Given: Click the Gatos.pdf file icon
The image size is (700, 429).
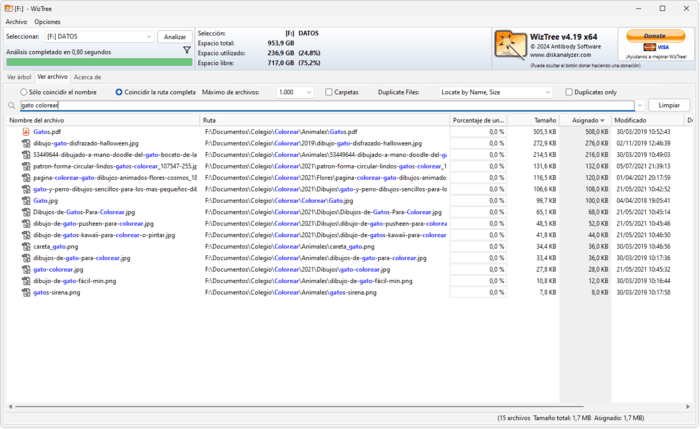Looking at the screenshot, I should click(26, 132).
